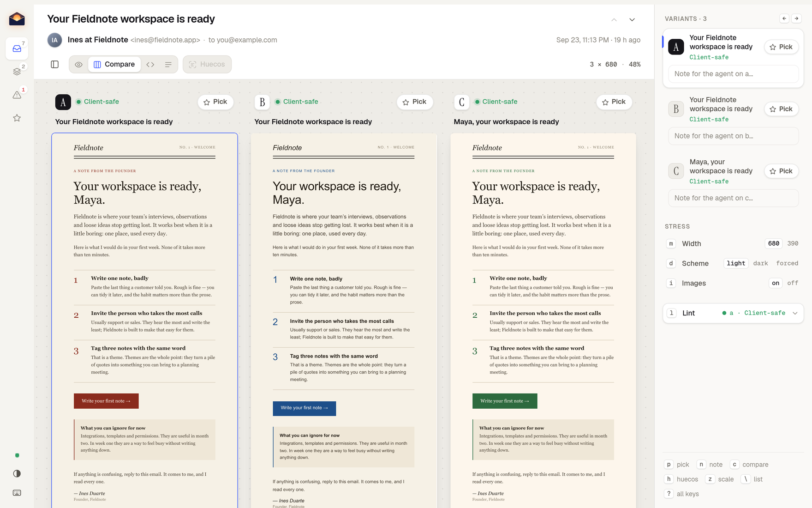Click the Huecos button

207,64
